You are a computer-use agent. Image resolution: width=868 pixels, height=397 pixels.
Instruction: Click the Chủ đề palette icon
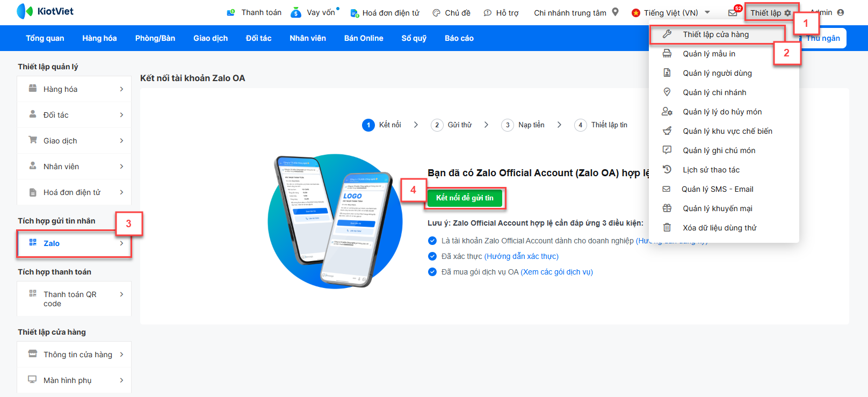point(437,13)
